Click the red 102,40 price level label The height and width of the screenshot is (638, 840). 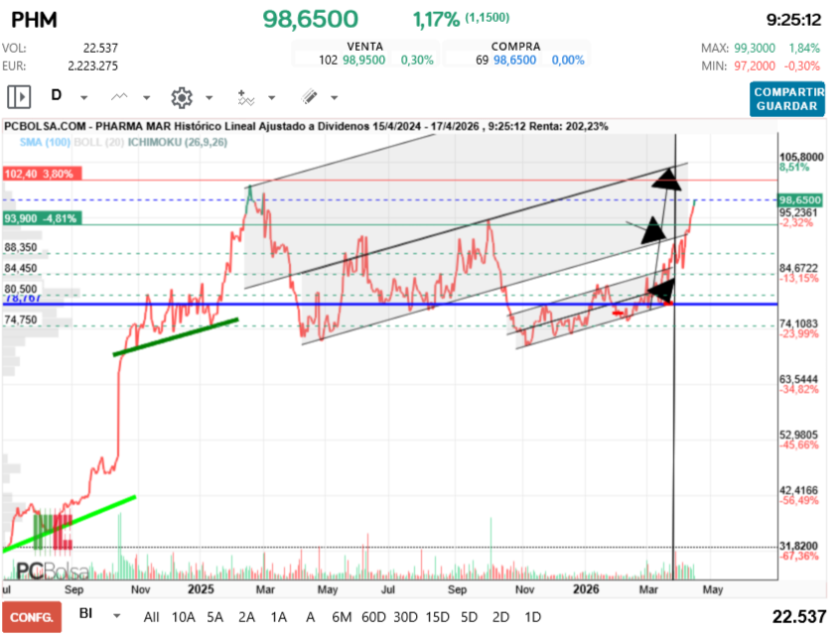(x=40, y=174)
